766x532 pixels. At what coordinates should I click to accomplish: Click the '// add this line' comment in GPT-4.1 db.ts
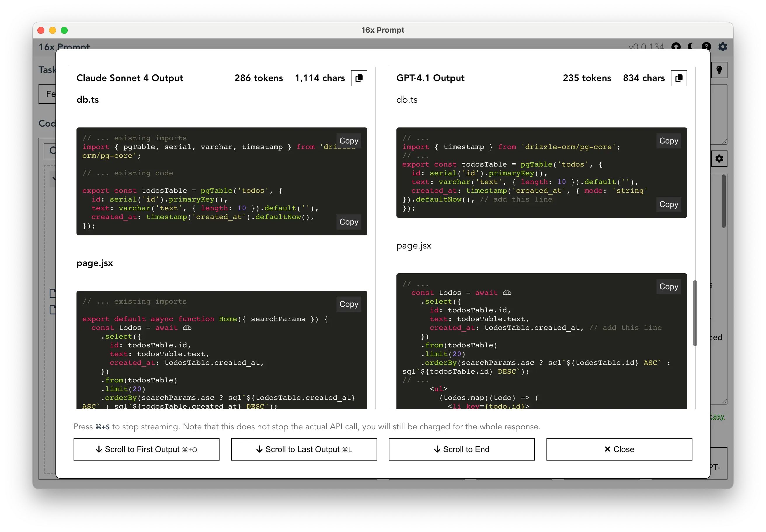click(x=516, y=199)
